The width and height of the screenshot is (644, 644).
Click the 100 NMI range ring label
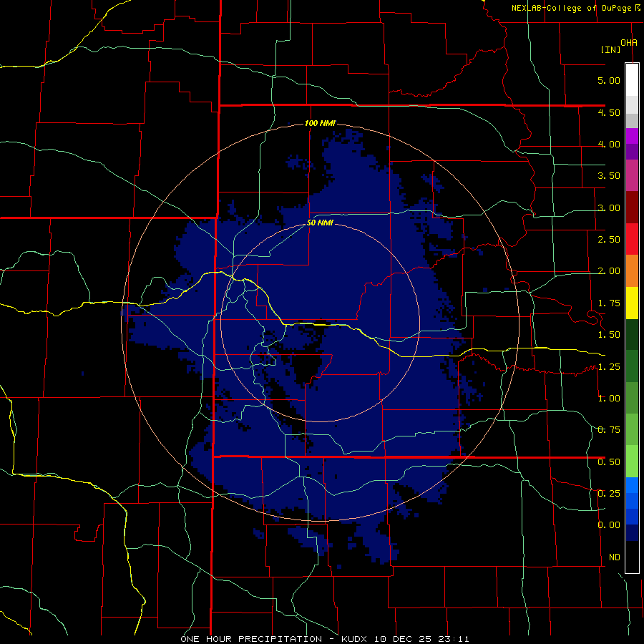tap(320, 123)
